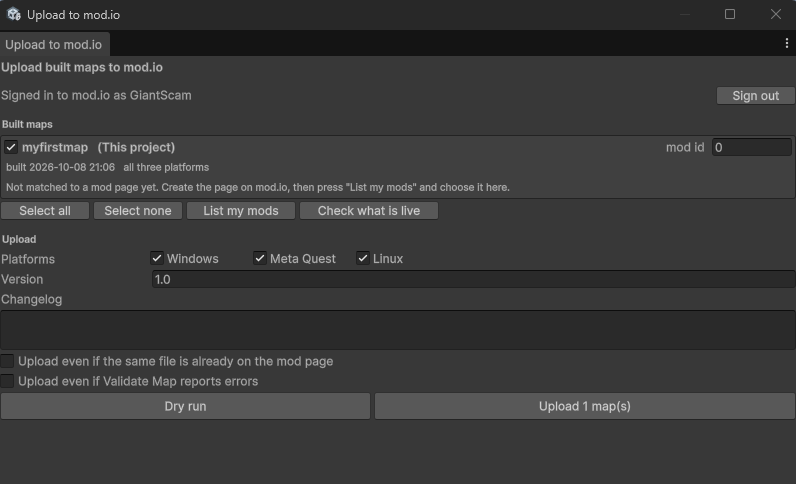Toggle the Linux platform checkbox
The width and height of the screenshot is (796, 484).
pyautogui.click(x=362, y=258)
